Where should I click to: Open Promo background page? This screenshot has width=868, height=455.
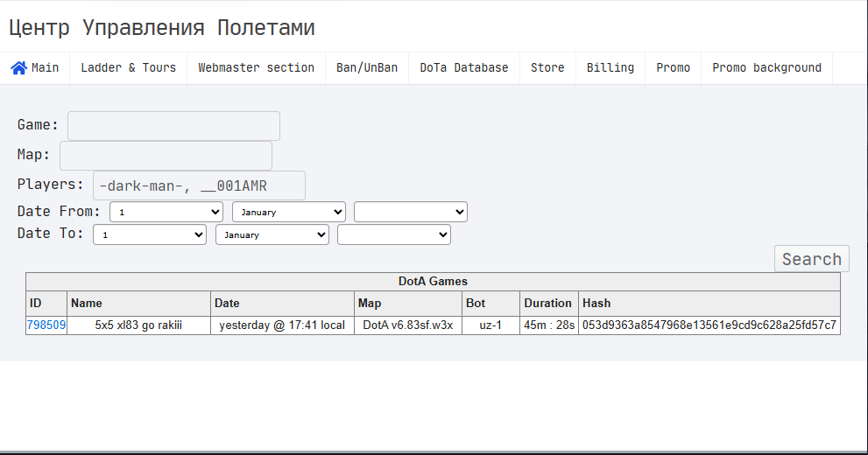[766, 68]
